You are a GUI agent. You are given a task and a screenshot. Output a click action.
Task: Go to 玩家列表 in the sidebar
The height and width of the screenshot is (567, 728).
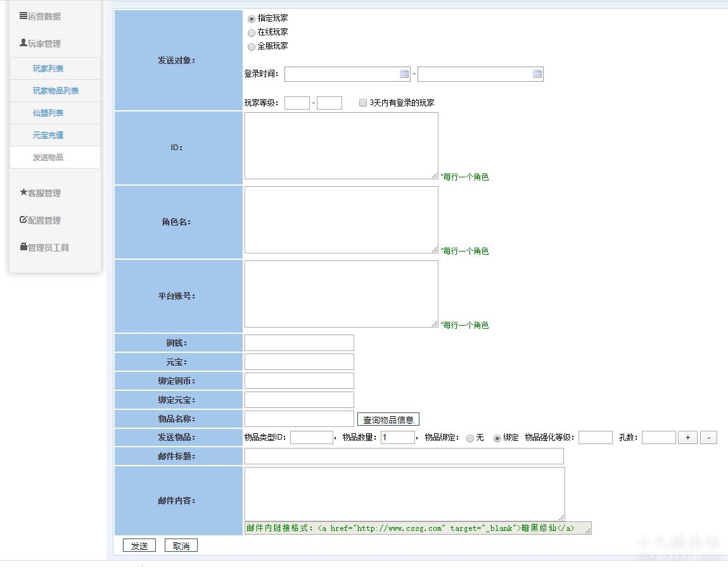tap(48, 68)
